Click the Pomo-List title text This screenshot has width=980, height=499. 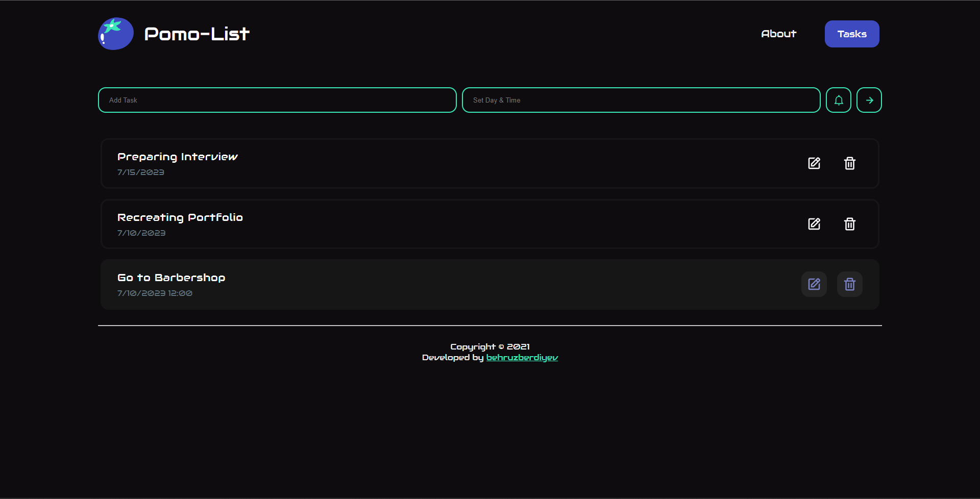(197, 34)
